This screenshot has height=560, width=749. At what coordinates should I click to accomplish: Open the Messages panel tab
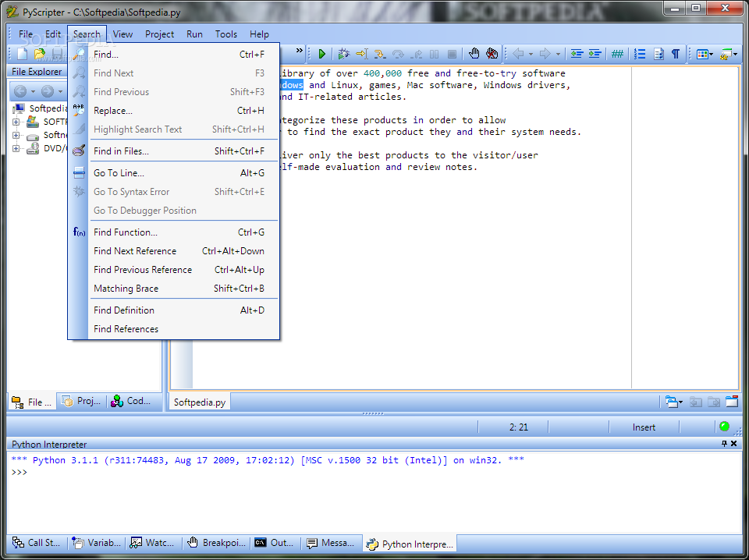[x=331, y=543]
